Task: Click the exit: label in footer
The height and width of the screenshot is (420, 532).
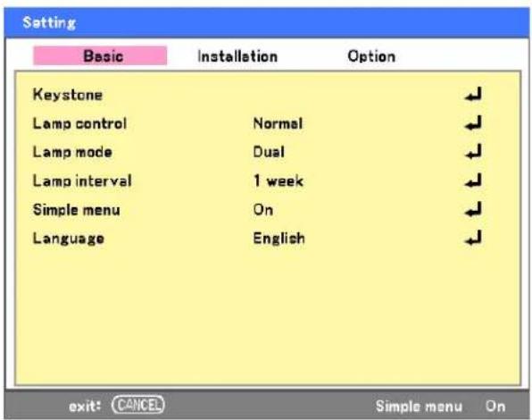Action: point(85,406)
